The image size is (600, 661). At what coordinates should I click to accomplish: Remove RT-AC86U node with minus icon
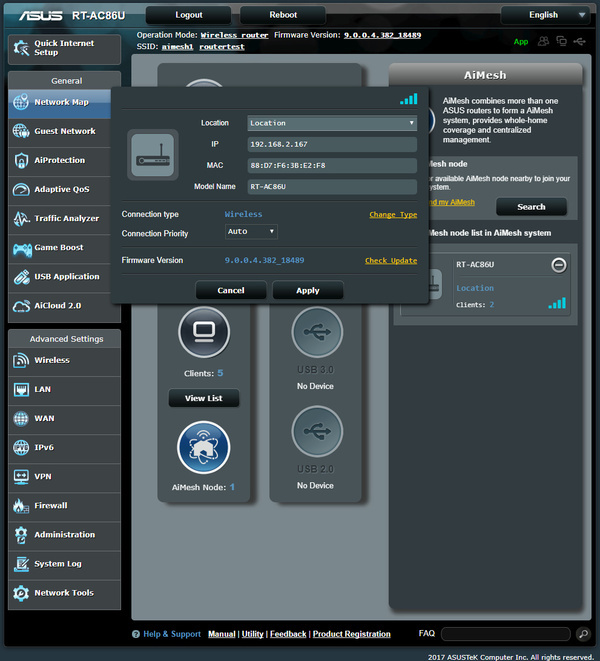(x=559, y=265)
